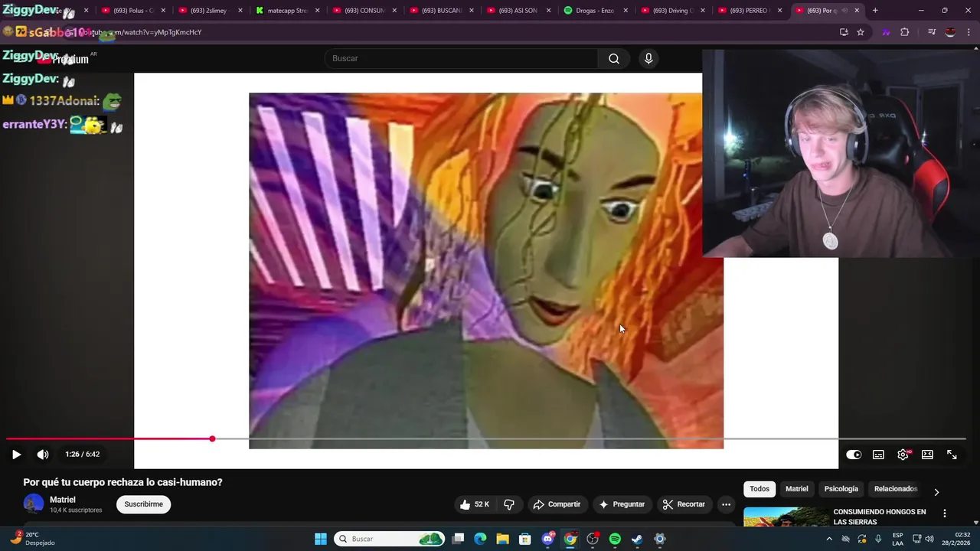
Task: Open the Recortar clip tool
Action: point(684,504)
